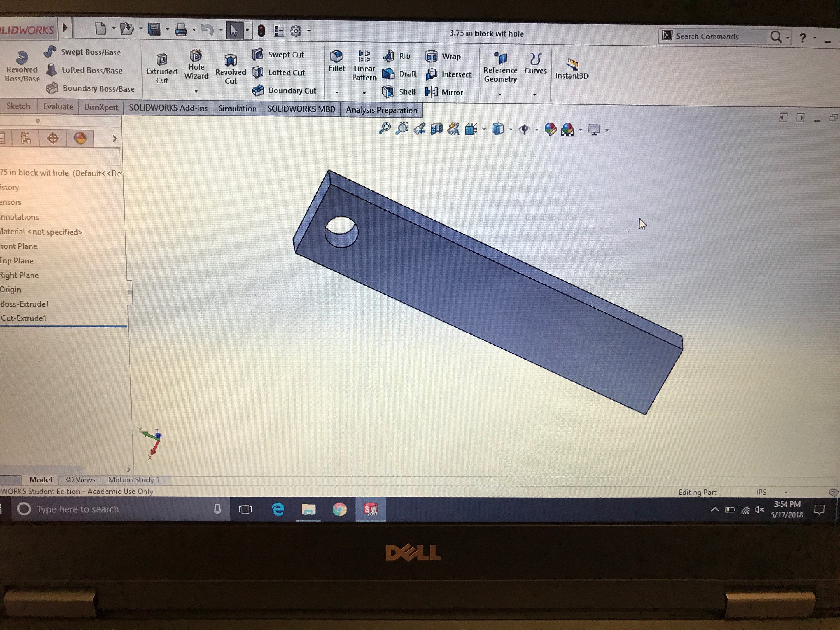Viewport: 840px width, 630px height.
Task: Expand the feature manager tabs chevron
Action: tap(114, 139)
